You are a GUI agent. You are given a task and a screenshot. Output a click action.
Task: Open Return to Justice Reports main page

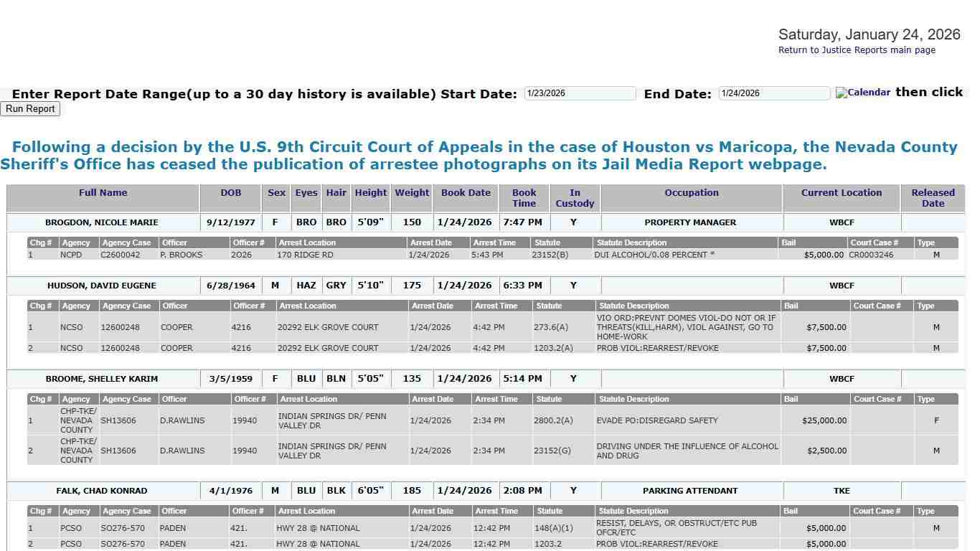point(857,50)
